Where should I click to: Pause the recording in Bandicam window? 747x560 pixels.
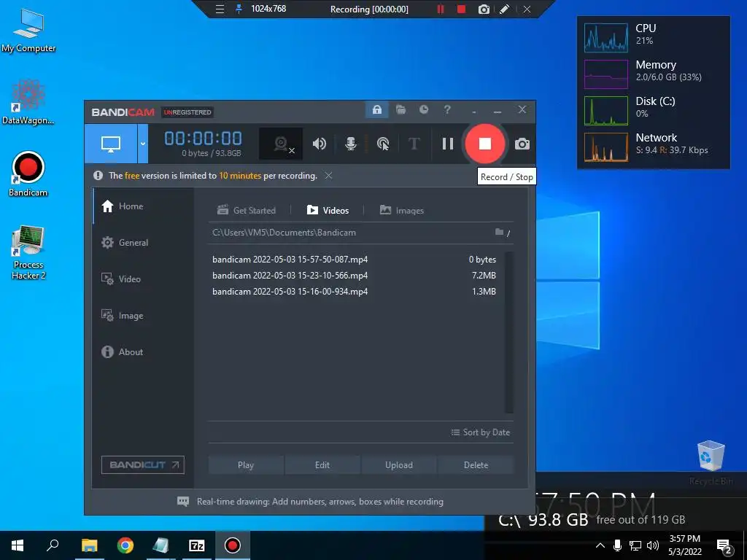coord(448,144)
